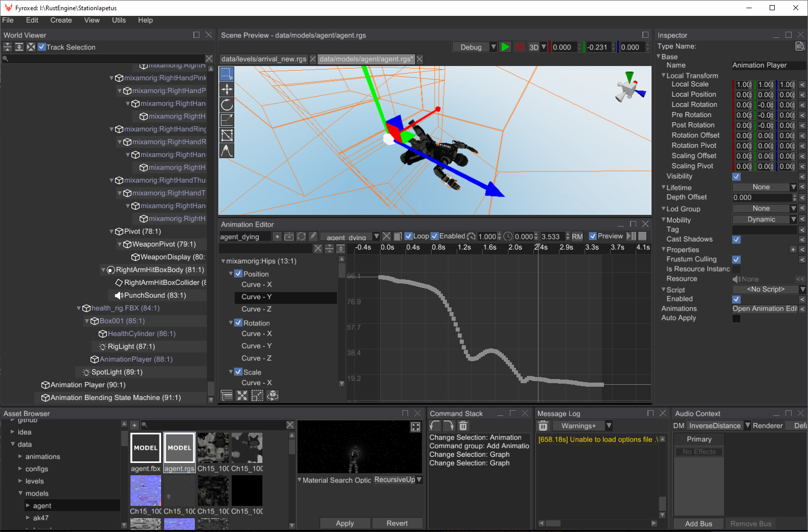Click the red Stop button in Scene Preview

(520, 47)
